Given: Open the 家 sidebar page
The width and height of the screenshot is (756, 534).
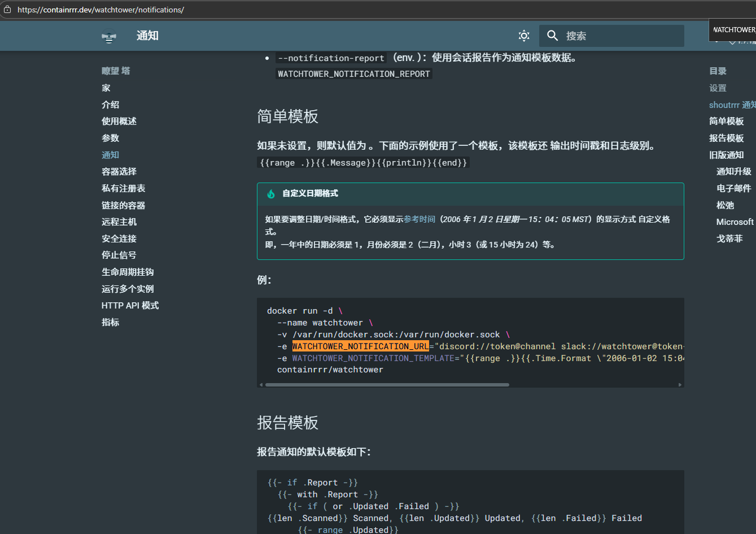Looking at the screenshot, I should tap(106, 88).
